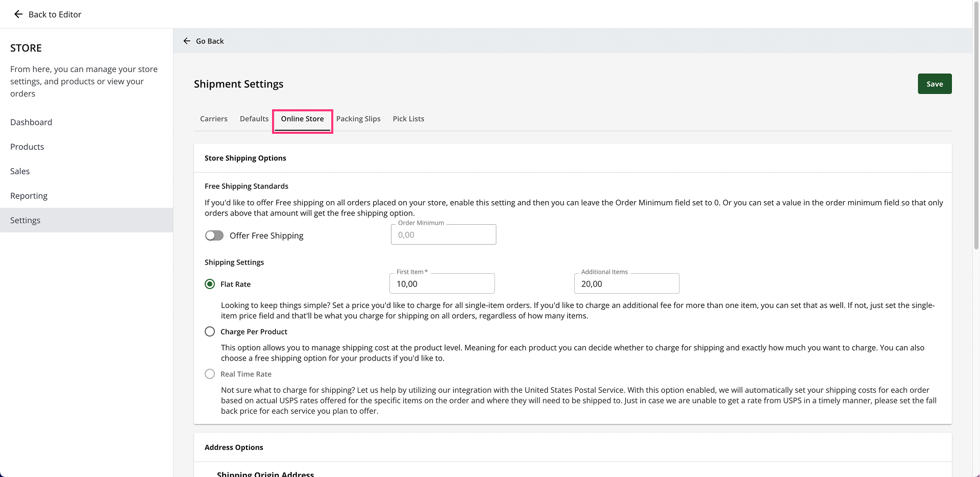Click the Free Shipping Standards heading
This screenshot has width=980, height=477.
[x=247, y=186]
